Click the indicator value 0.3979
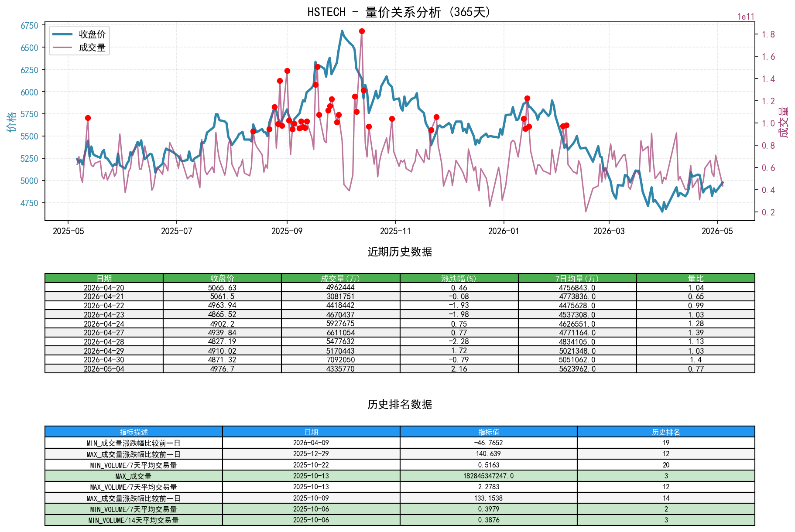795x532 pixels. 489,509
